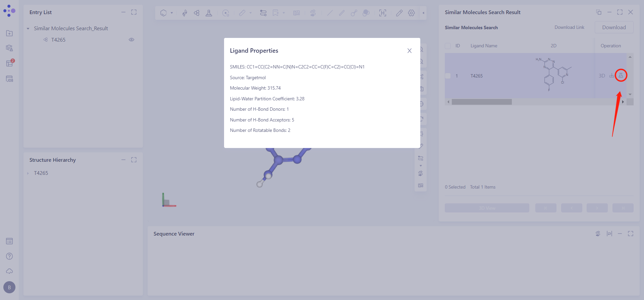
Task: Click the 3D link for T4265
Action: click(602, 76)
